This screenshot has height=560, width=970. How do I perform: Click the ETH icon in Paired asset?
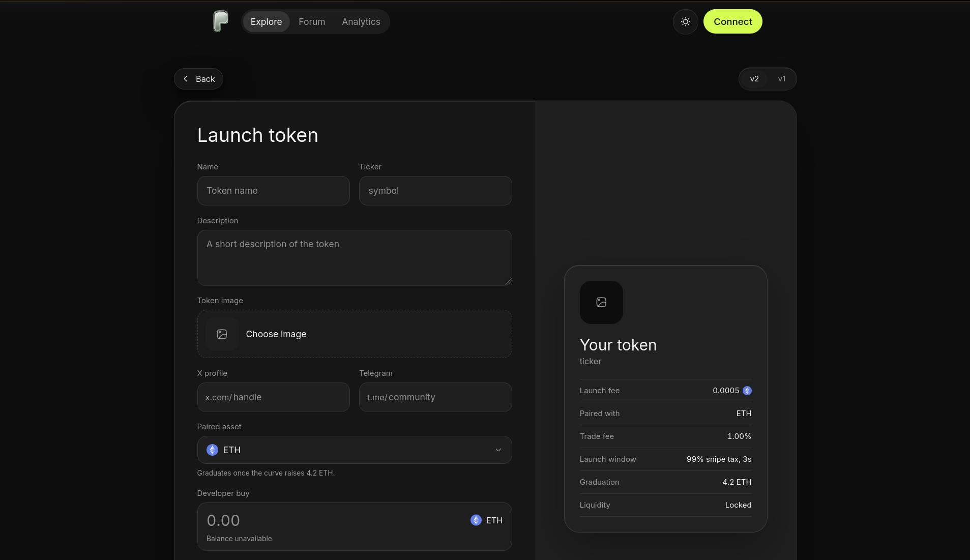tap(212, 450)
